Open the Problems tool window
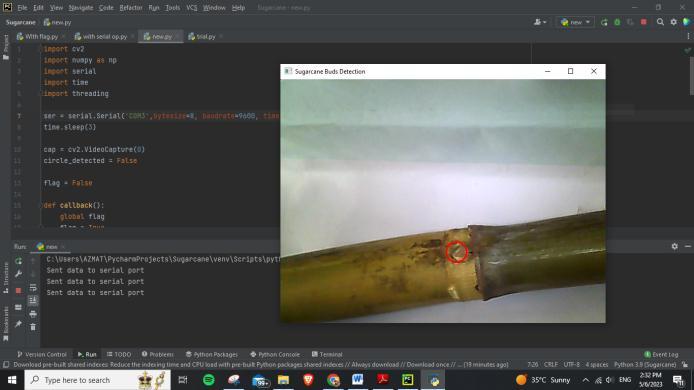Image resolution: width=694 pixels, height=390 pixels. coord(158,354)
